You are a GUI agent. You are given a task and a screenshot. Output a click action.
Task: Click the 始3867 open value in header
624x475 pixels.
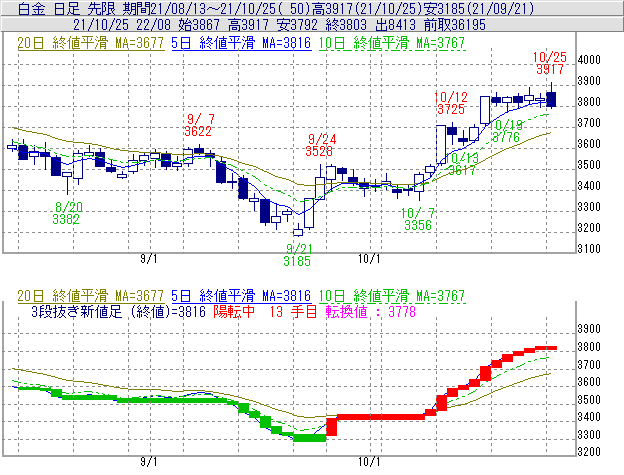[x=199, y=25]
